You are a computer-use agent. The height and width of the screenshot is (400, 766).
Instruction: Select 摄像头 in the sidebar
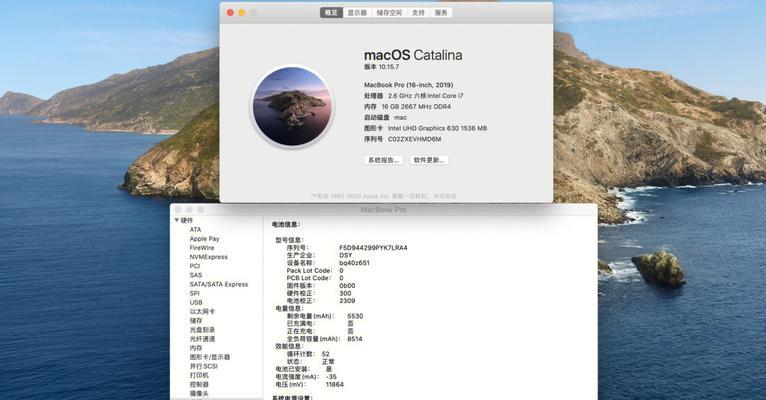[199, 394]
